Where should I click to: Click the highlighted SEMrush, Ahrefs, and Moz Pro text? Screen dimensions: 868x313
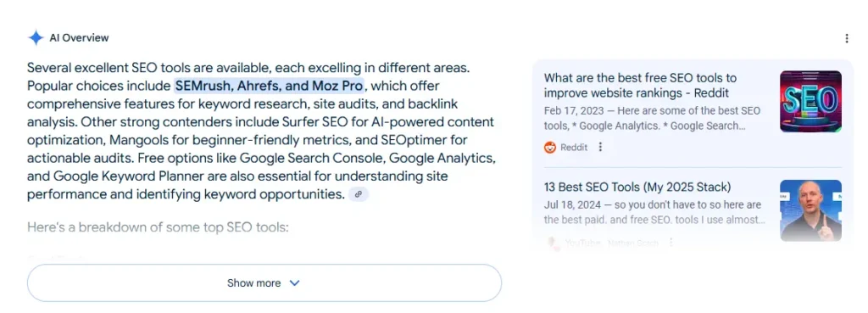coord(270,86)
